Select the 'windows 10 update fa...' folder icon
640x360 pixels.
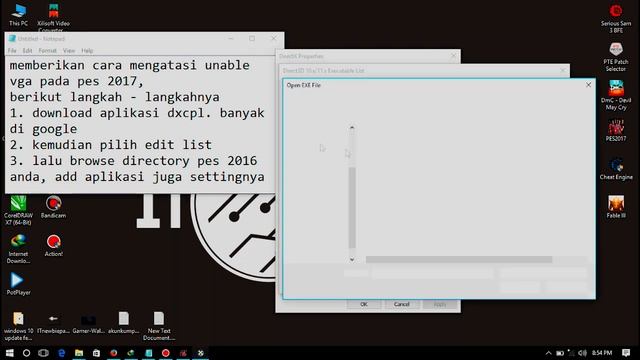(18, 326)
